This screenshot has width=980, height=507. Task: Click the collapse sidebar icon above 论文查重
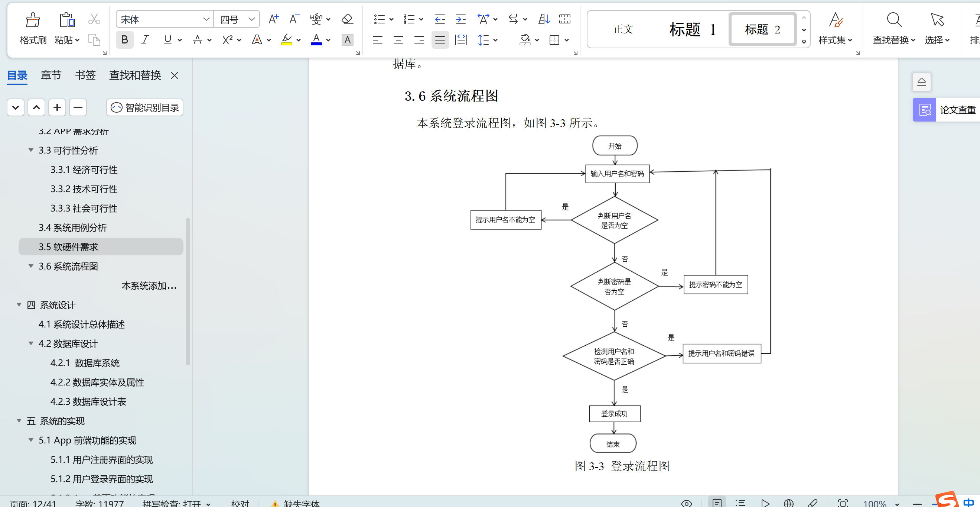(921, 82)
